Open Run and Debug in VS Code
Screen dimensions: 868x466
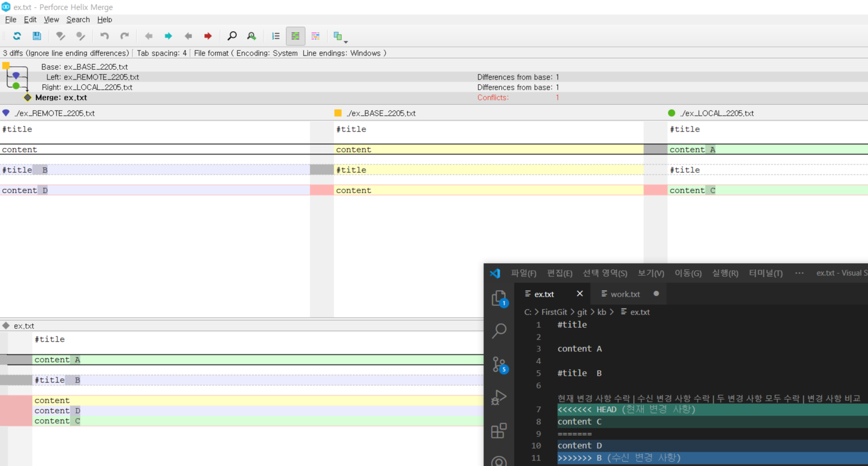[499, 397]
